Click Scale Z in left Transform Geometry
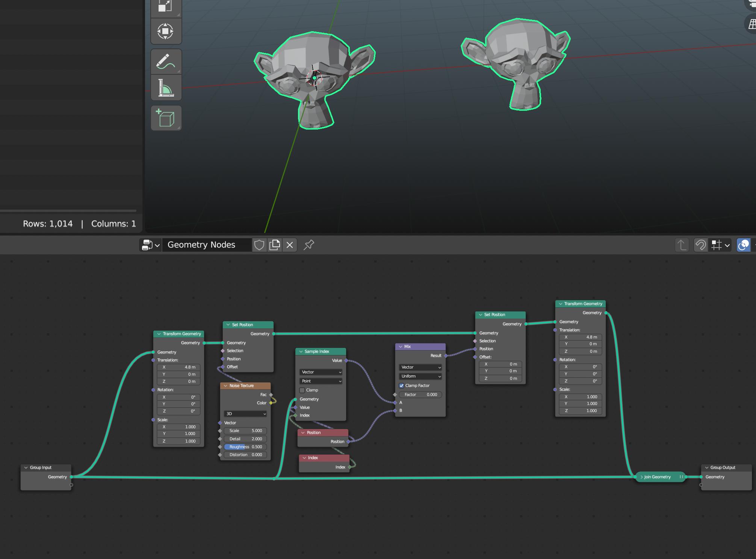 (179, 441)
